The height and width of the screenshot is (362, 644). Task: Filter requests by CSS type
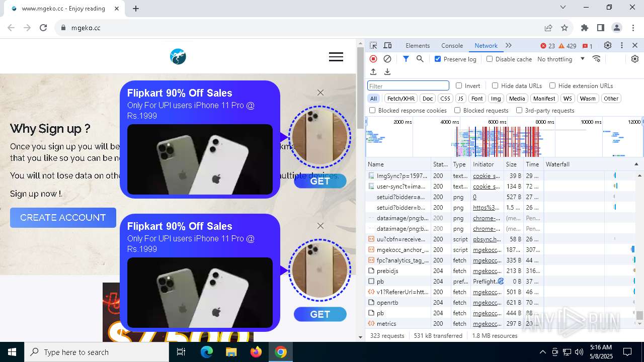coord(445,99)
